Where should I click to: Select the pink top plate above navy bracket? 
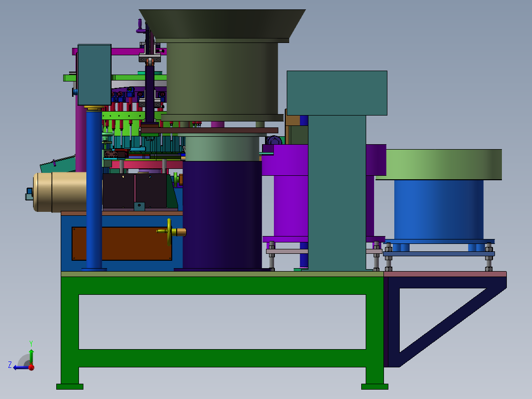(445, 274)
